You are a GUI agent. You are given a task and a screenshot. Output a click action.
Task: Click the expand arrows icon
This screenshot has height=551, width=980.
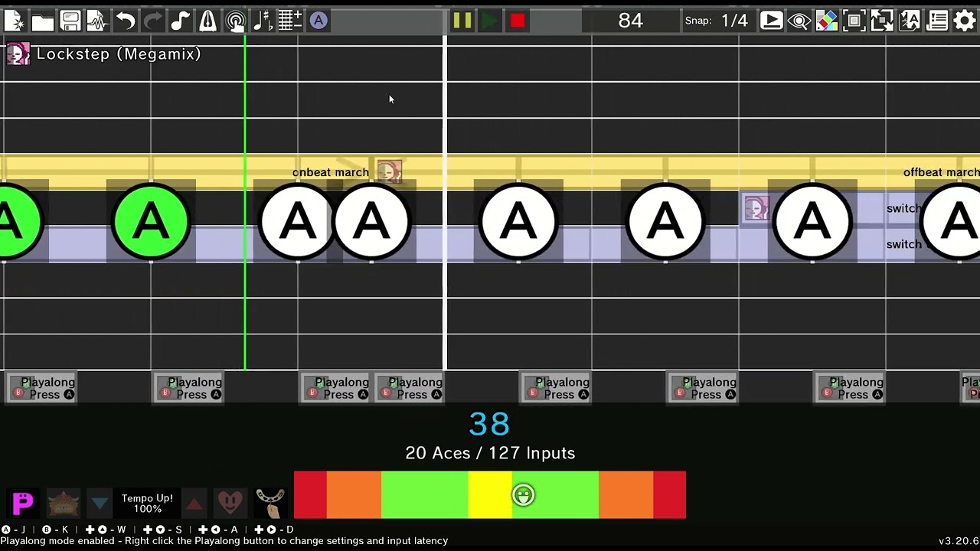[881, 21]
